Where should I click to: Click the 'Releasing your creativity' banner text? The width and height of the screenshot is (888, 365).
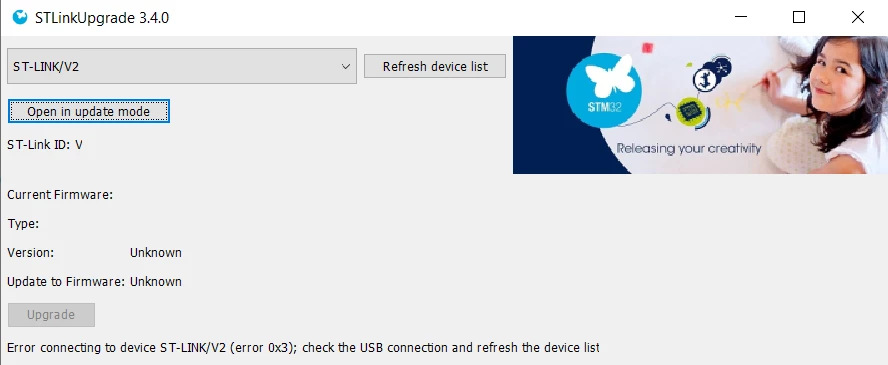click(689, 149)
